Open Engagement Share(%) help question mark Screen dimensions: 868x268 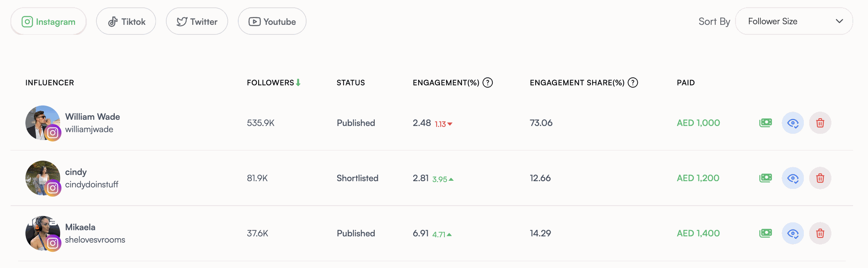coord(633,83)
